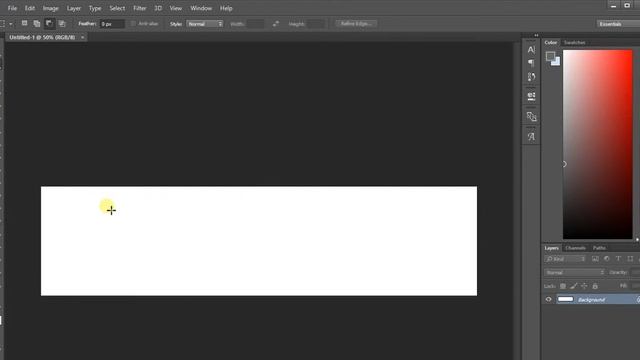Open the Select menu
Image resolution: width=640 pixels, height=360 pixels.
pyautogui.click(x=117, y=8)
